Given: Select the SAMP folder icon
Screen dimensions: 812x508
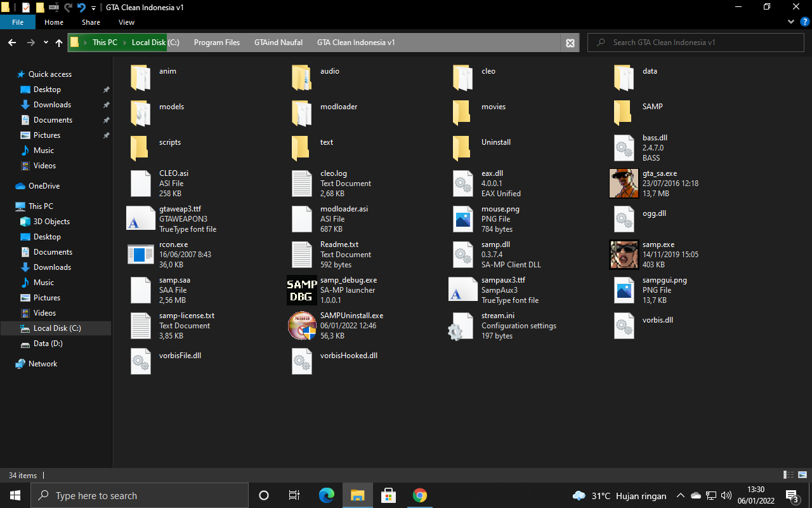Looking at the screenshot, I should point(623,112).
